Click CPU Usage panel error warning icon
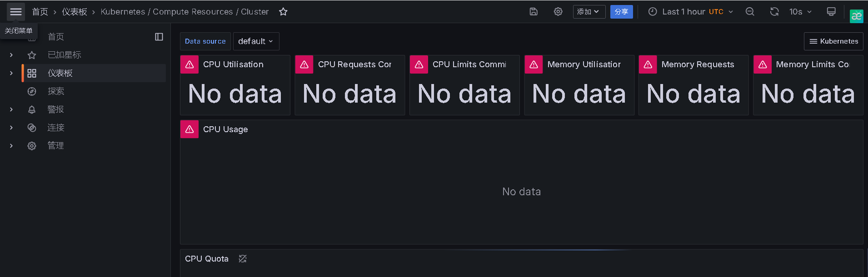Screen dimensions: 868x277 click(190, 129)
